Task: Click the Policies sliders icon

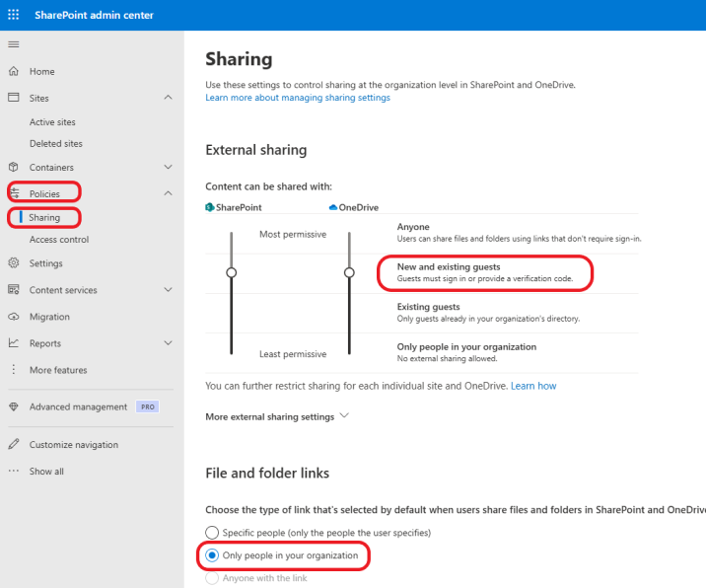Action: click(14, 193)
